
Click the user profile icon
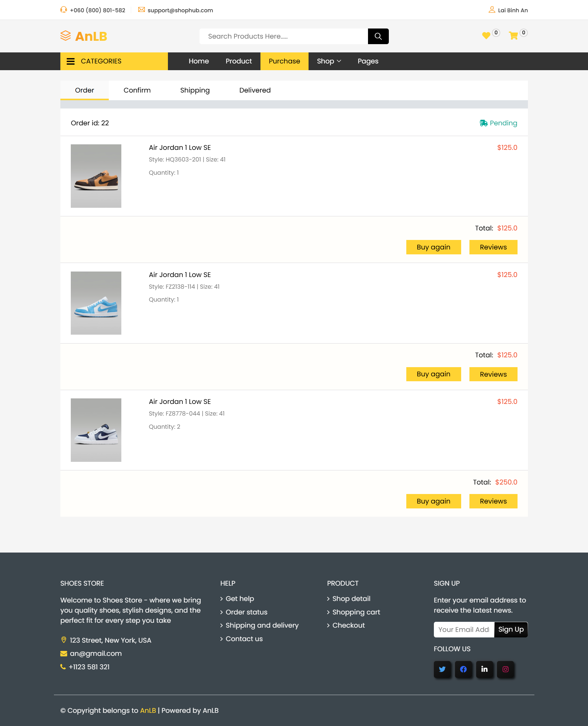492,10
